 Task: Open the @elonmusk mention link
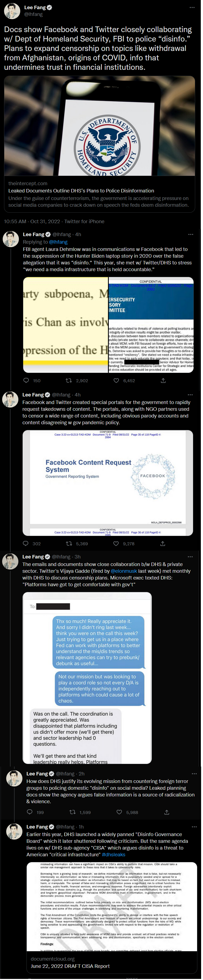coord(124,571)
